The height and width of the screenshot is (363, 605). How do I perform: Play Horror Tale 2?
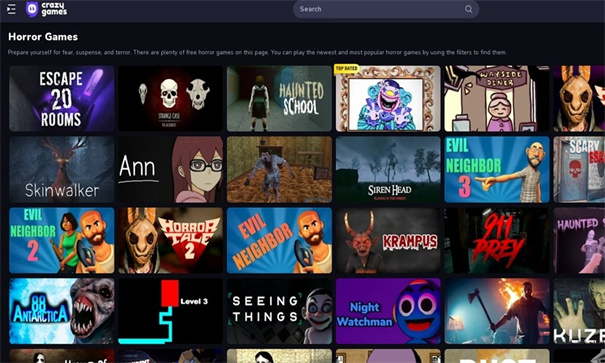pos(170,240)
